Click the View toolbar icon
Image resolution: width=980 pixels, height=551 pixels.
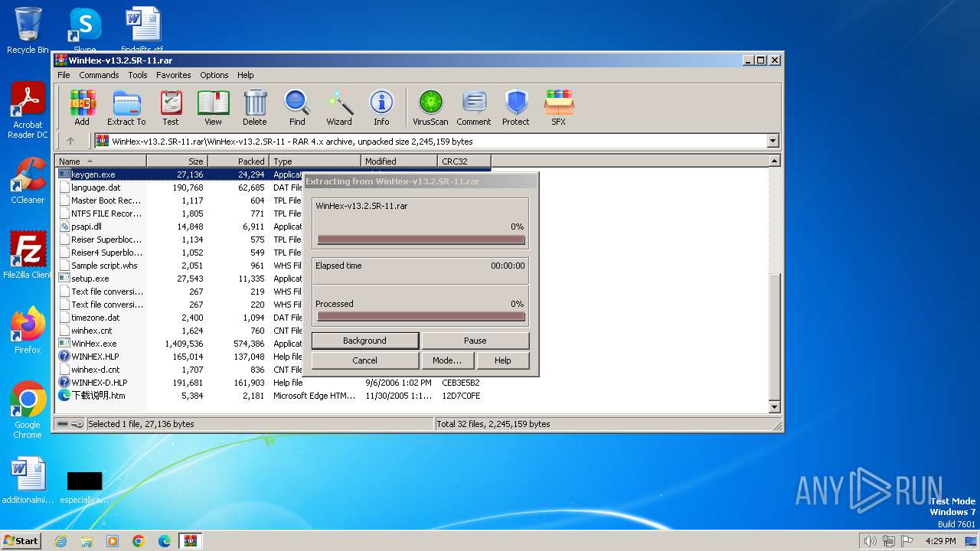coord(213,107)
